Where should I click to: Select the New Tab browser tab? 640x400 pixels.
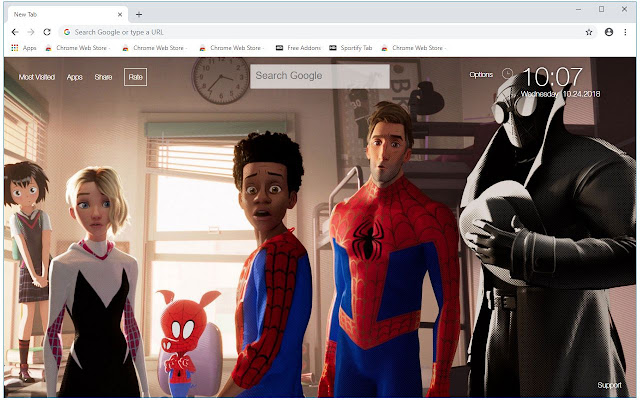67,14
